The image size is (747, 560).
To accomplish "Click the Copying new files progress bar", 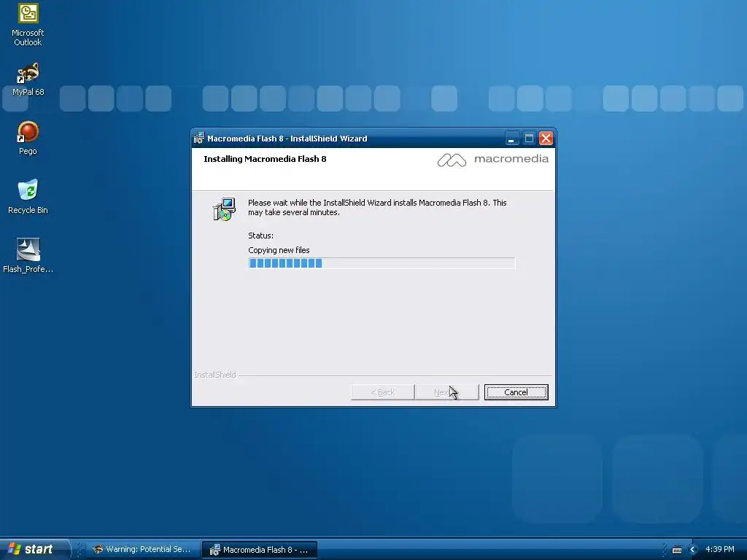I will pyautogui.click(x=382, y=263).
